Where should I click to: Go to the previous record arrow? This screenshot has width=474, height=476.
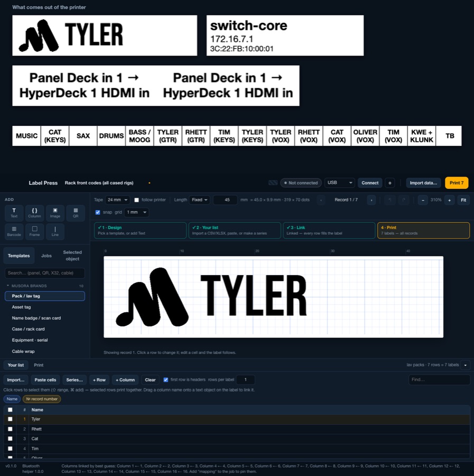click(x=321, y=200)
